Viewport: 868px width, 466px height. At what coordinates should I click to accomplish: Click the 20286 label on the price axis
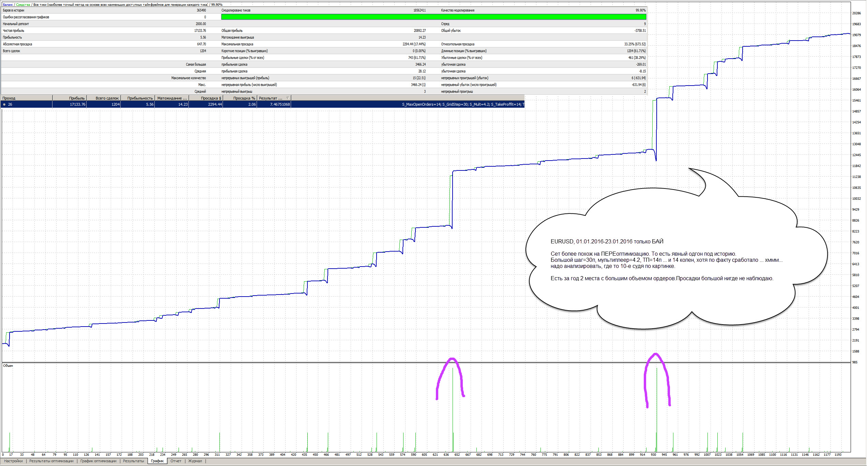(x=856, y=13)
